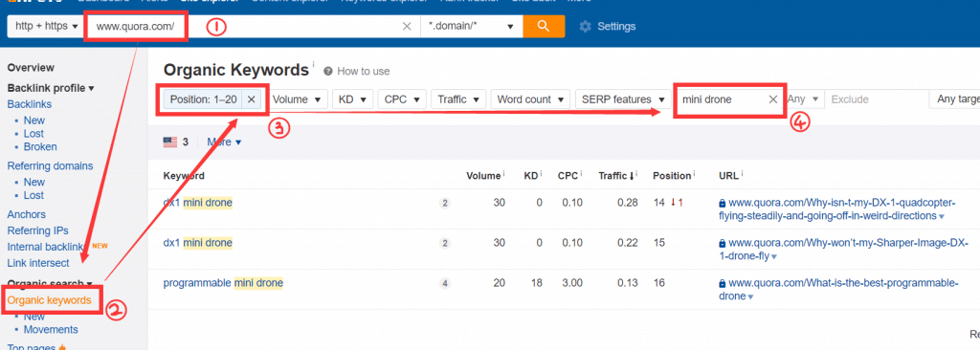The width and height of the screenshot is (980, 350).
Task: Open the Overview sidebar item
Action: click(x=31, y=68)
